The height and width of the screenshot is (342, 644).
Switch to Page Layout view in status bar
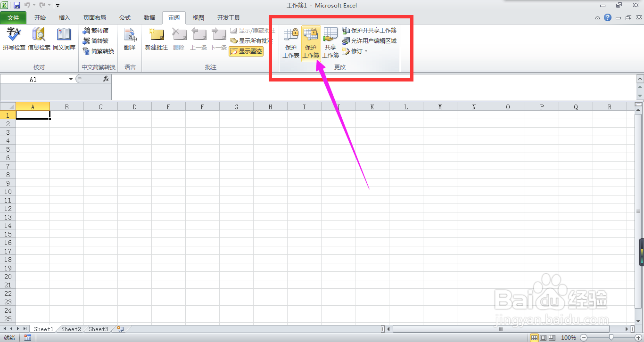pos(543,337)
